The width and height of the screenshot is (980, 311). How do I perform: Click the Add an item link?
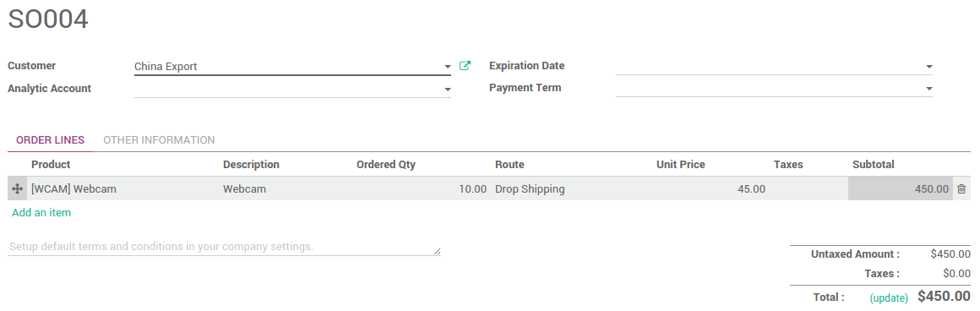(x=41, y=213)
